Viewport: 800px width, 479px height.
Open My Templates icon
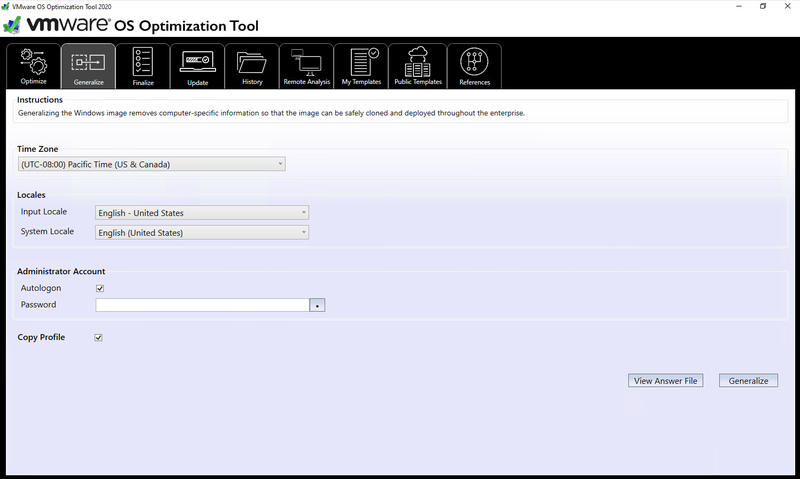tap(361, 61)
